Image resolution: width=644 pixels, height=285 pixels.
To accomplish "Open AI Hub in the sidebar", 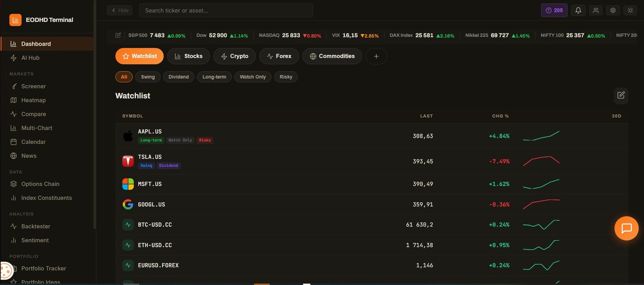I will point(47,57).
